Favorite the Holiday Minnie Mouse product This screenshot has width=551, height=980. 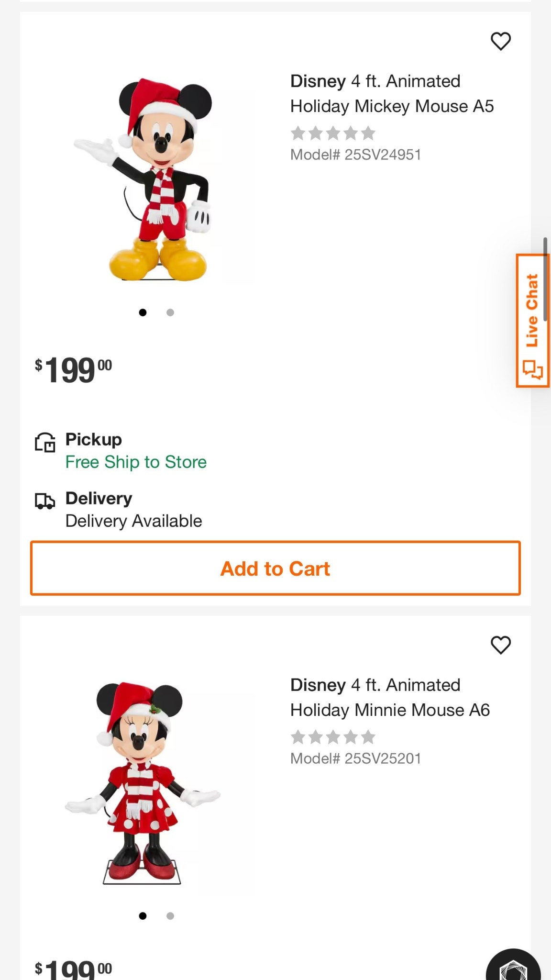click(501, 645)
